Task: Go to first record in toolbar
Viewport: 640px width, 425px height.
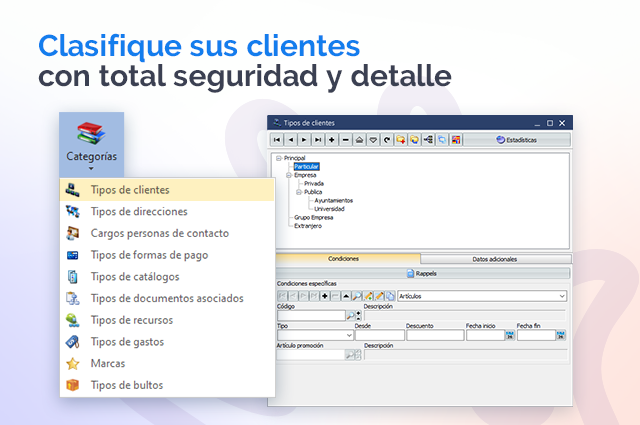Action: click(278, 140)
